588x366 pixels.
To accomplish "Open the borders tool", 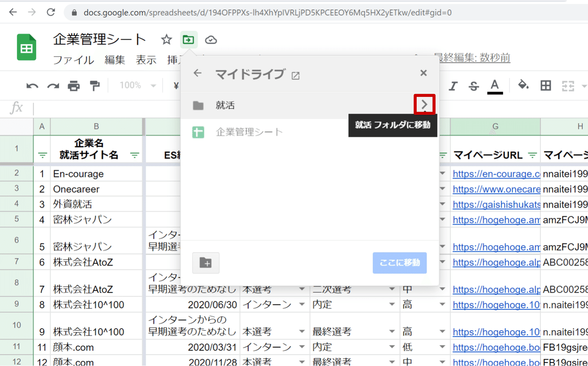I will pyautogui.click(x=546, y=86).
